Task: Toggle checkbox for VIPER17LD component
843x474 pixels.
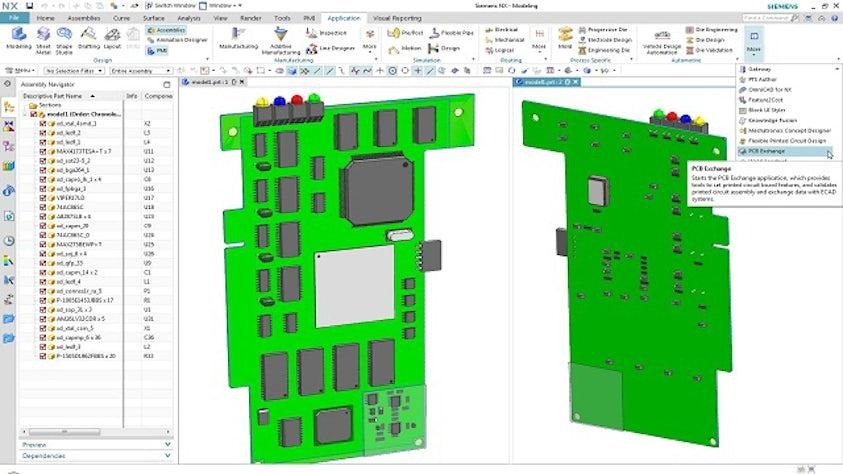Action: click(42, 198)
